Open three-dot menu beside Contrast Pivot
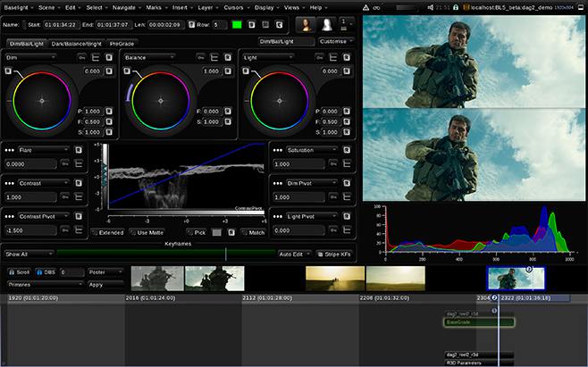 (10, 217)
